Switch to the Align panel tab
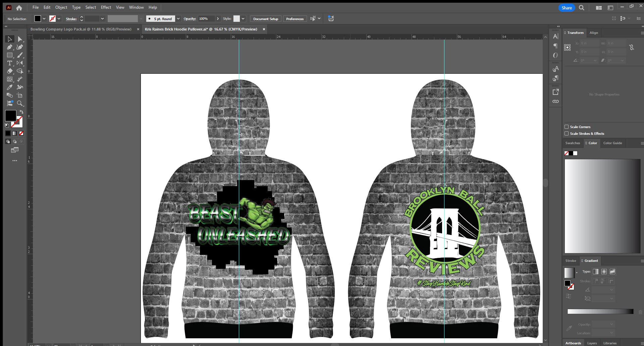Screen dimensions: 644x346 click(x=594, y=33)
